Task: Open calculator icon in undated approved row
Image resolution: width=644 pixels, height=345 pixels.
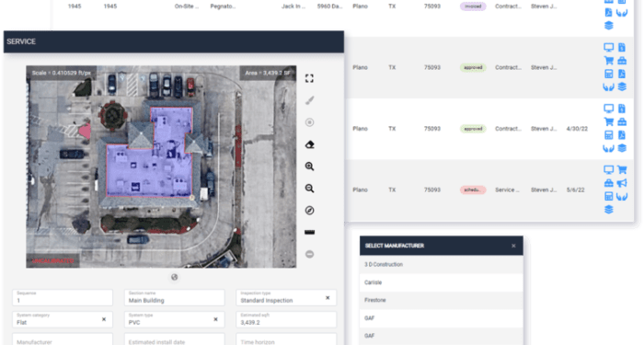Action: [609, 74]
